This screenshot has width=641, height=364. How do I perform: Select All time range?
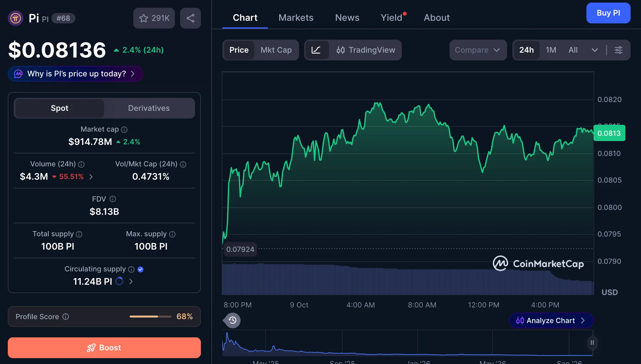pyautogui.click(x=573, y=50)
